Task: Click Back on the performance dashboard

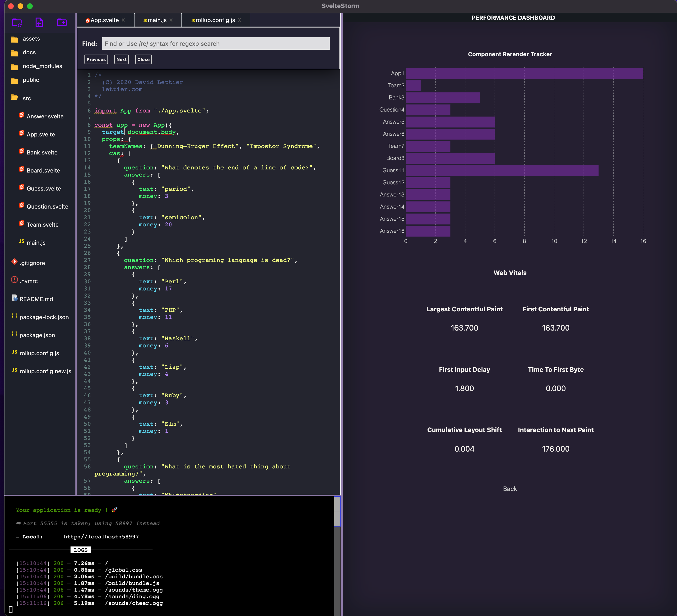Action: tap(510, 489)
